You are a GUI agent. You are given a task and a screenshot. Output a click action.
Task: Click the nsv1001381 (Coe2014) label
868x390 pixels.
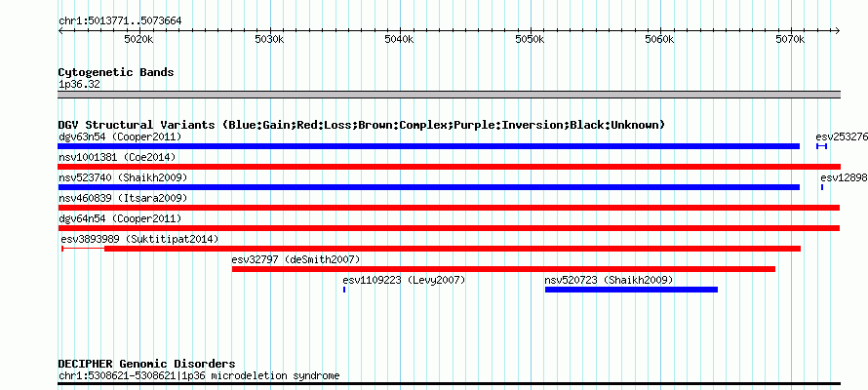117,157
